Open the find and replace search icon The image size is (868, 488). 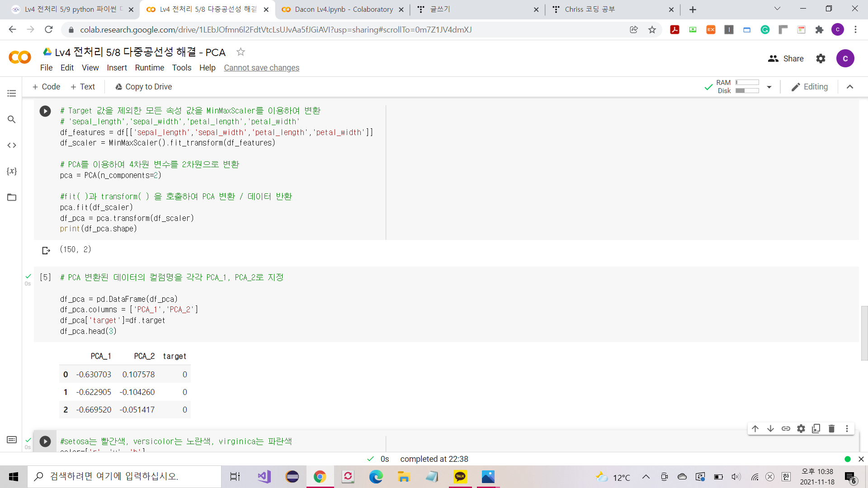click(12, 119)
